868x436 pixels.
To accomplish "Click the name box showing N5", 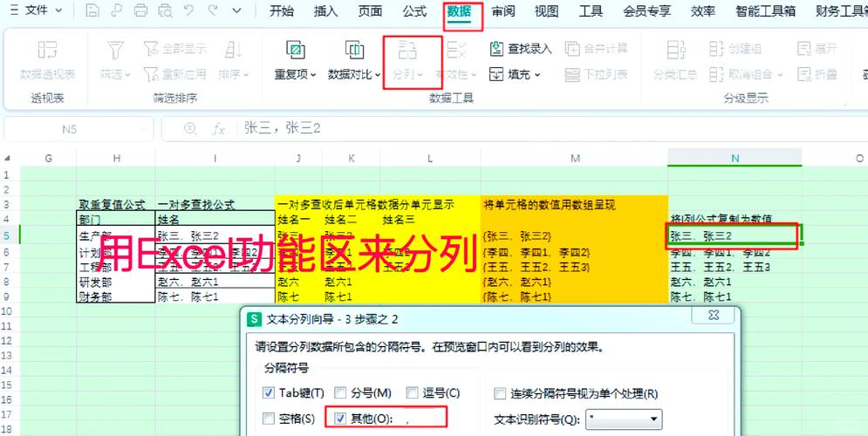I will click(78, 129).
